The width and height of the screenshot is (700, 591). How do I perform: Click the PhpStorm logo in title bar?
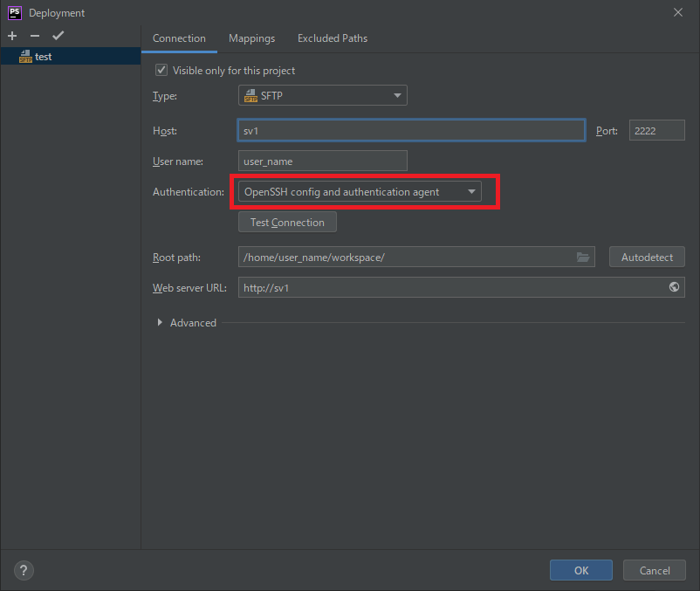(x=15, y=13)
